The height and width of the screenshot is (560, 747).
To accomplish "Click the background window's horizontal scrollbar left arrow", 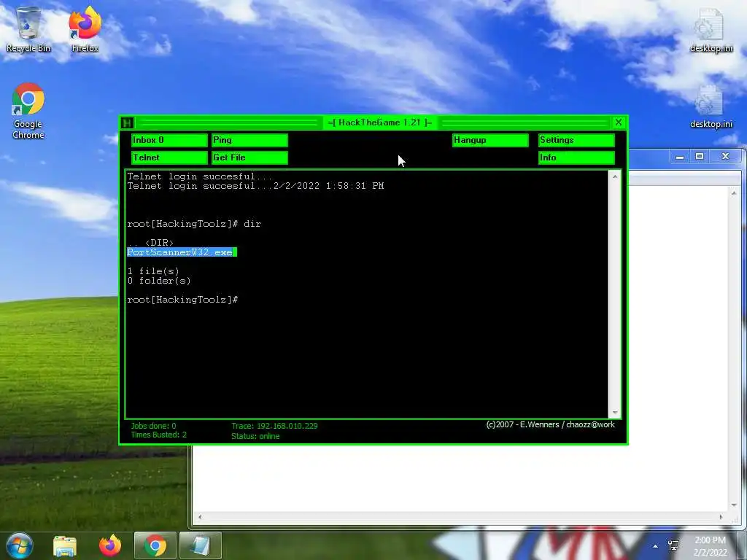I will point(200,517).
